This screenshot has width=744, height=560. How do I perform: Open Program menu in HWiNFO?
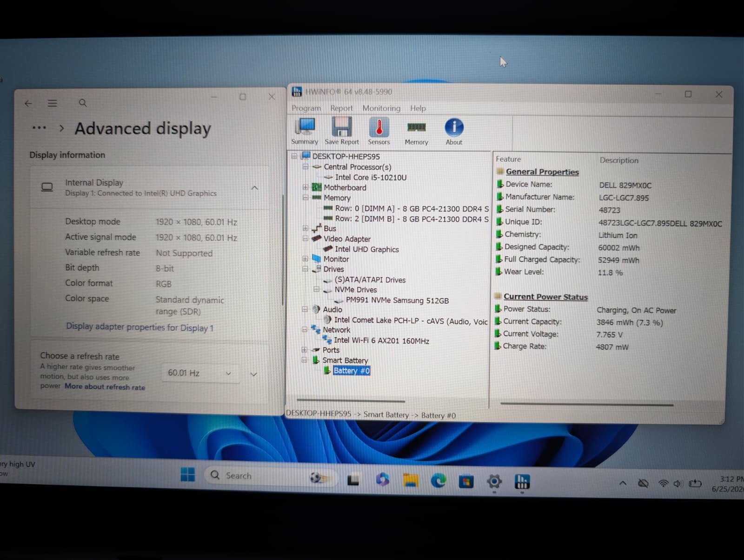[306, 108]
